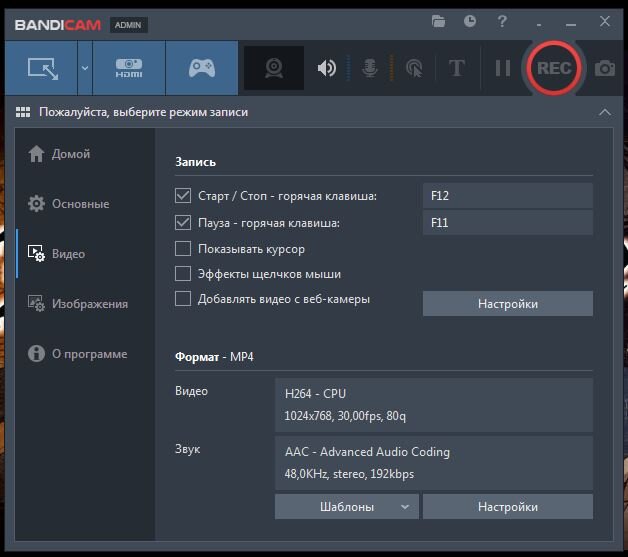Image resolution: width=628 pixels, height=557 pixels.
Task: Select game recording mode
Action: [x=202, y=68]
